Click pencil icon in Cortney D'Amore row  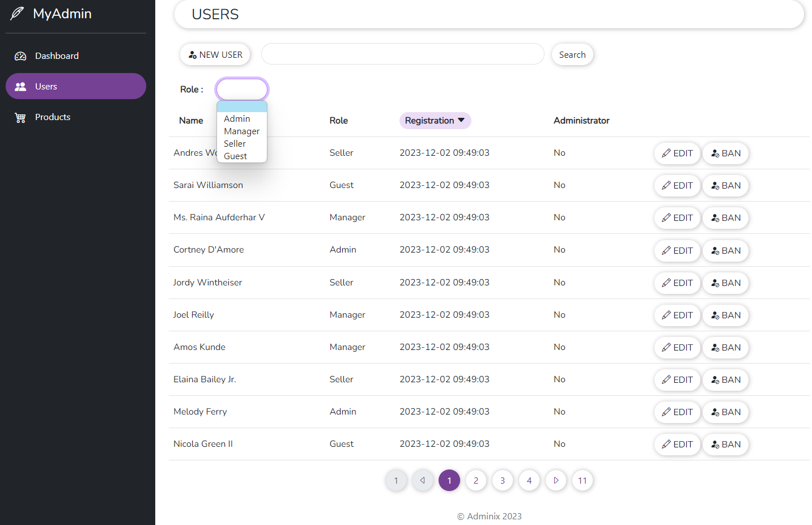(x=666, y=251)
